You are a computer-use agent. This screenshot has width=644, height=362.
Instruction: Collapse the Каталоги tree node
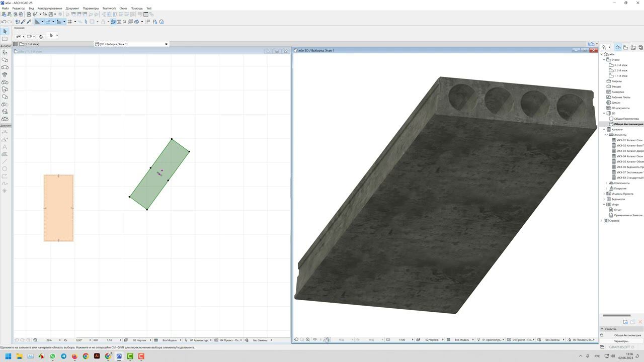[604, 129]
